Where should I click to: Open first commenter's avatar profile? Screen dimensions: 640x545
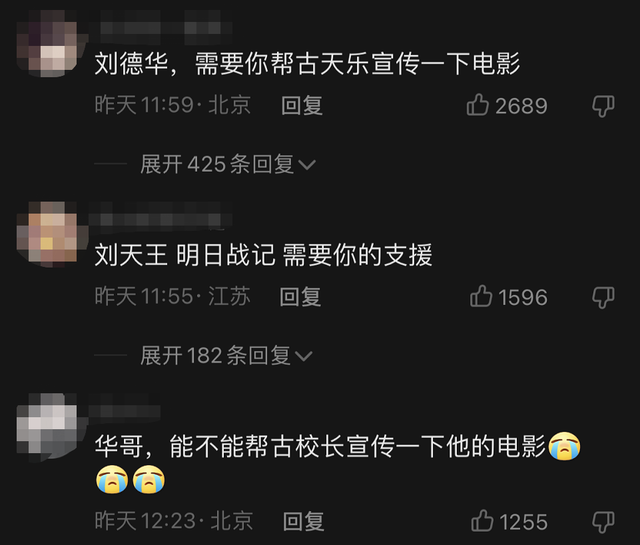[47, 43]
